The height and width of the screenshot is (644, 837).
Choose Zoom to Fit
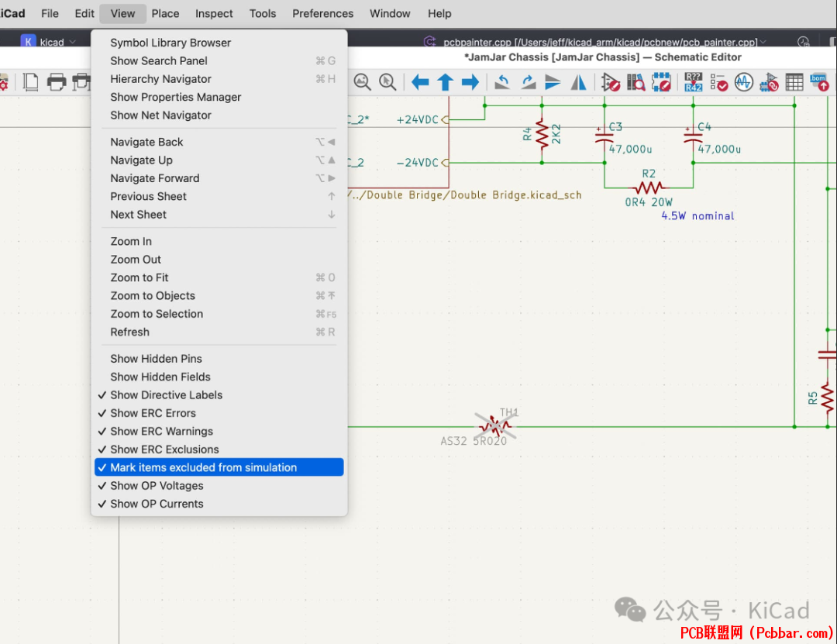[219, 277]
